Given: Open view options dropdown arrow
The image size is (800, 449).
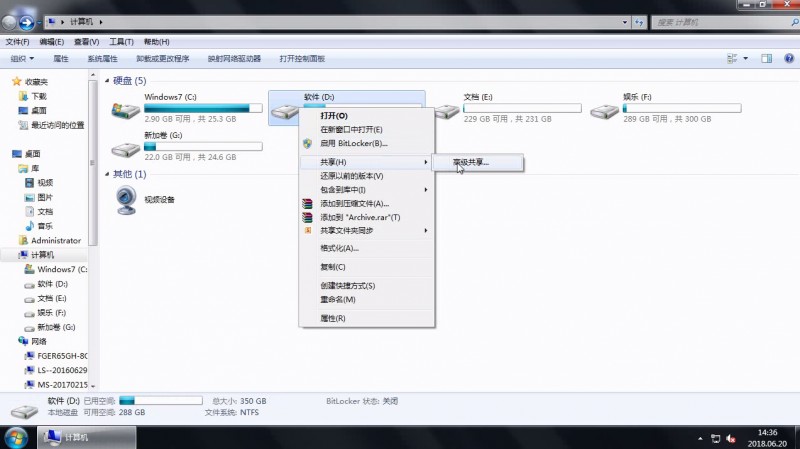Looking at the screenshot, I should 745,59.
